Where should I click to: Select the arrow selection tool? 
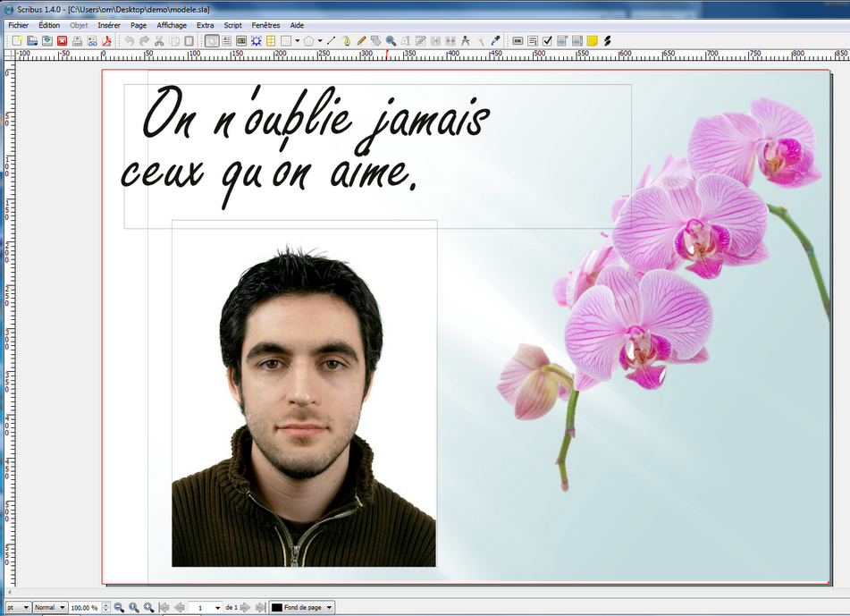point(212,40)
